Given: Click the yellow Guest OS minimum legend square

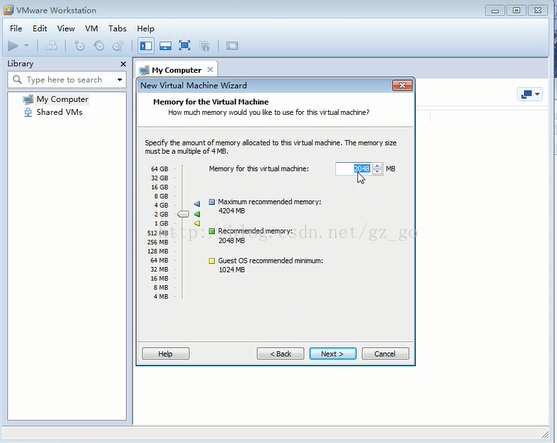Looking at the screenshot, I should 212,261.
